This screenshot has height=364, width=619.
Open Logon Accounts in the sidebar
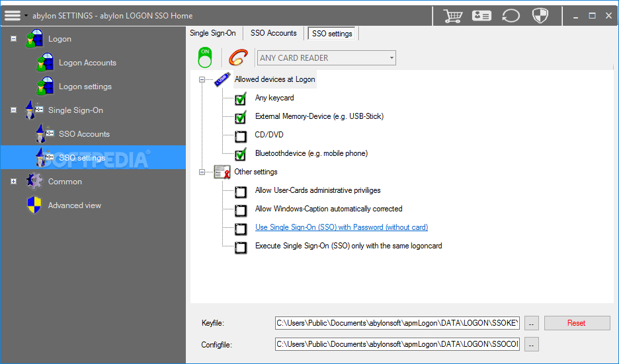click(x=88, y=63)
